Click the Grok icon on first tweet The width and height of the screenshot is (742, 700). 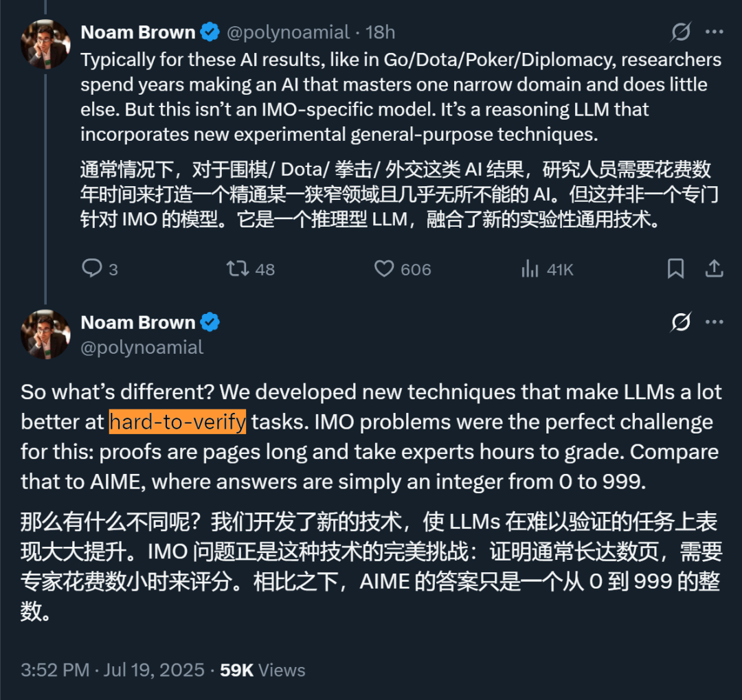[x=681, y=32]
